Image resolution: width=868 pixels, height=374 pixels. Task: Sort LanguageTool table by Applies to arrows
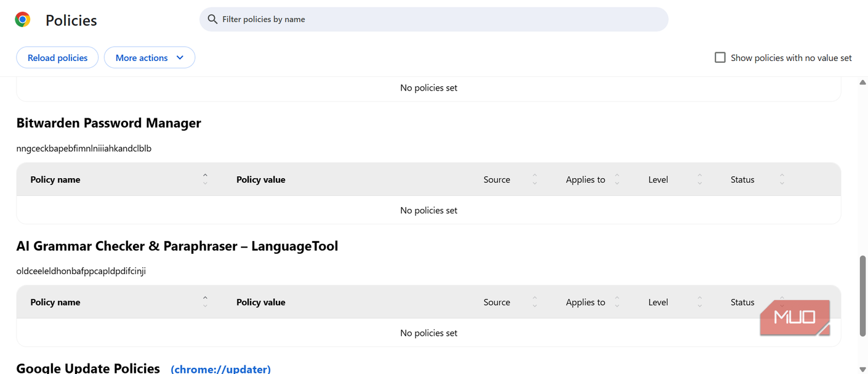coord(617,302)
